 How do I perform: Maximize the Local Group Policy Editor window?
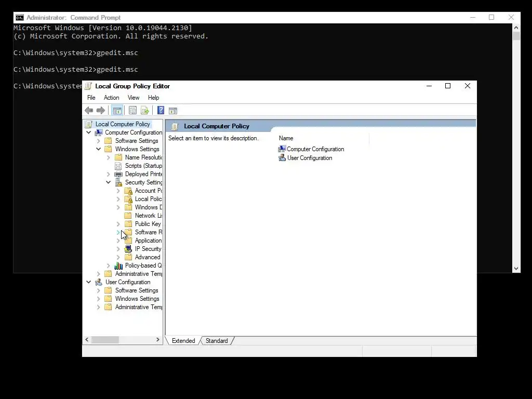(448, 86)
